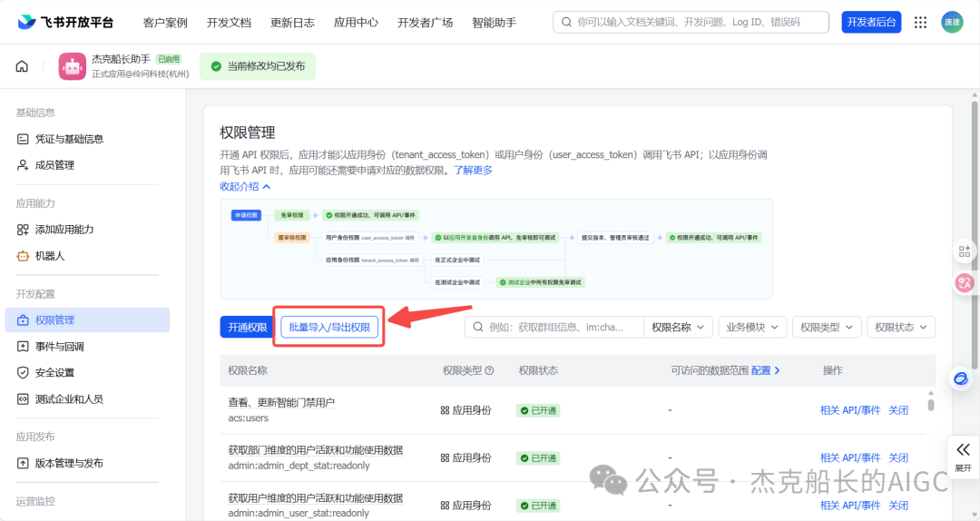Viewport: 980px width, 521px height.
Task: Go to home via house icon
Action: pyautogui.click(x=22, y=66)
